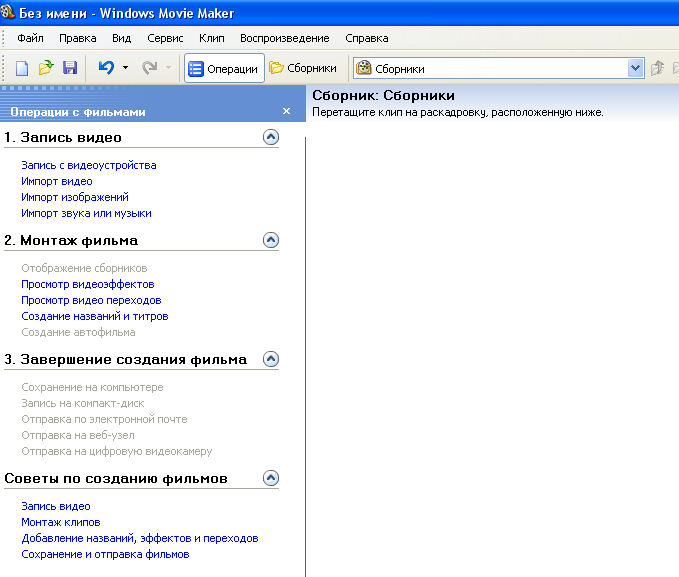Open the undo history dropdown arrow
Viewport: 679px width, 577px height.
[126, 68]
